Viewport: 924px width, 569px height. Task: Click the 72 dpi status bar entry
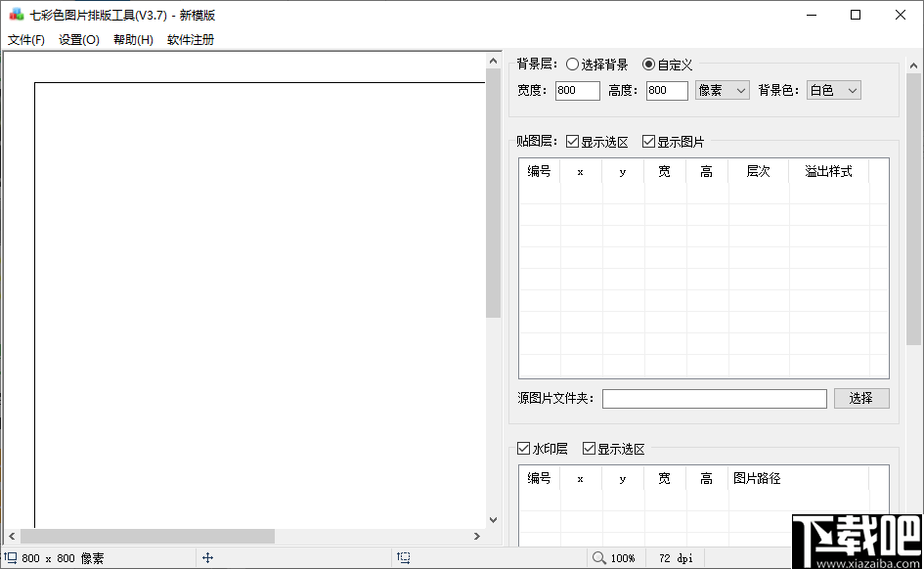tap(676, 558)
